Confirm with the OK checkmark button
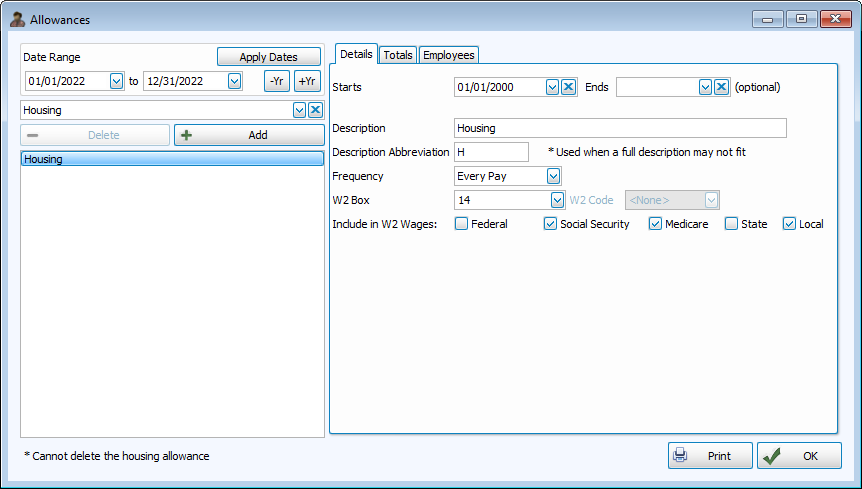862x489 pixels. [799, 456]
